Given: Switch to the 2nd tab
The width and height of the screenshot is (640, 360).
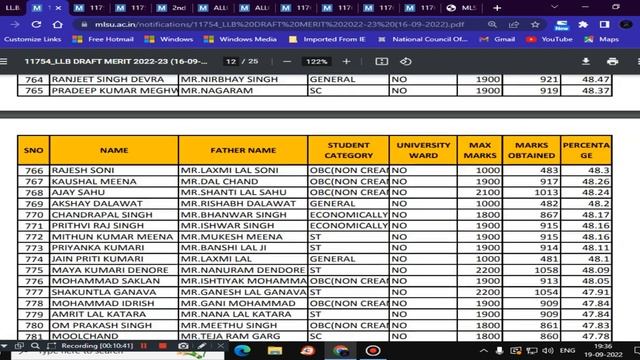Looking at the screenshot, I should pyautogui.click(x=171, y=8).
